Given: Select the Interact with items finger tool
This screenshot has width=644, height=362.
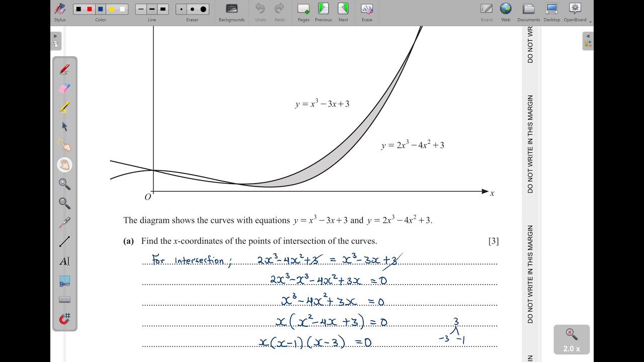Looking at the screenshot, I should click(65, 146).
